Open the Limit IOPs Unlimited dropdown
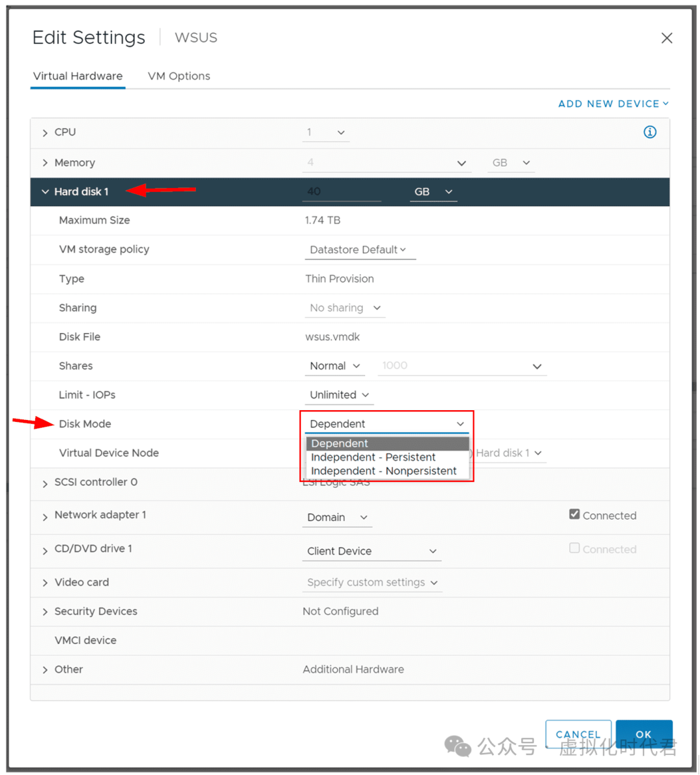 coord(339,395)
